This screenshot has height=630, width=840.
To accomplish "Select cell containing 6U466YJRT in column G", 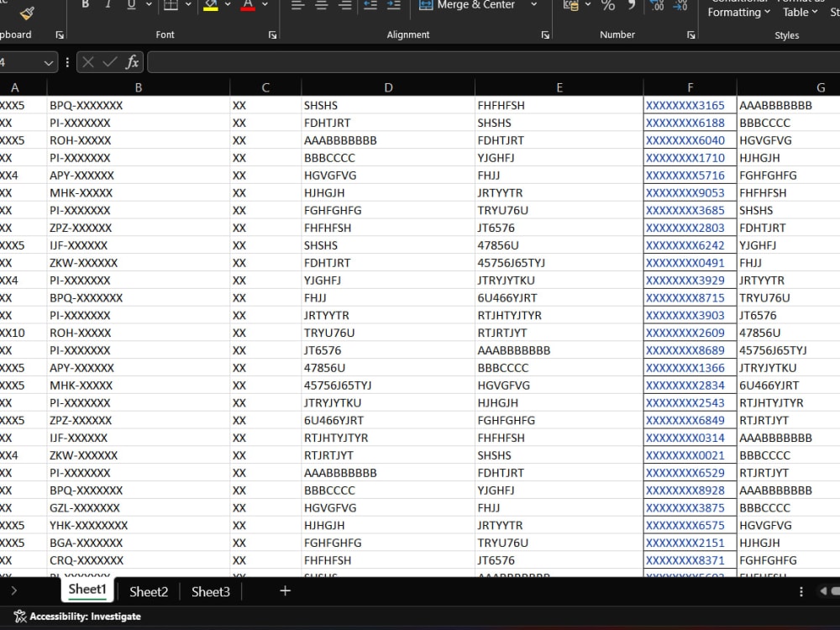I will pyautogui.click(x=789, y=386).
